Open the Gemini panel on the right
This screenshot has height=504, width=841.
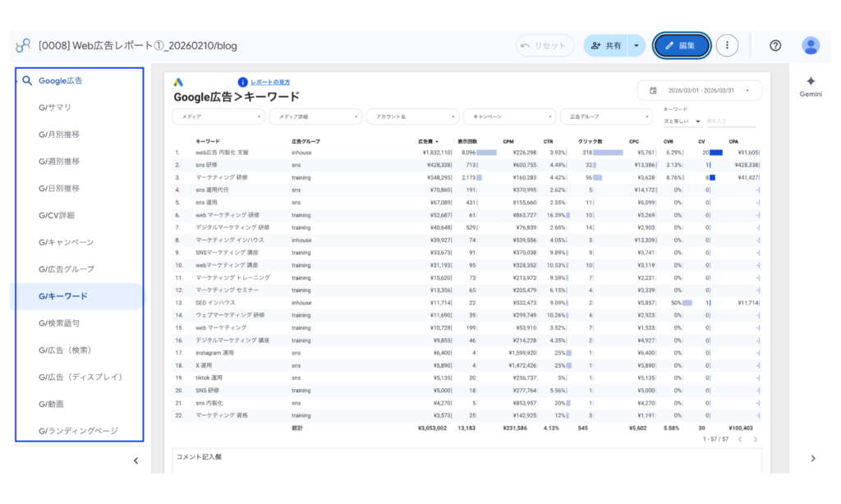(810, 82)
